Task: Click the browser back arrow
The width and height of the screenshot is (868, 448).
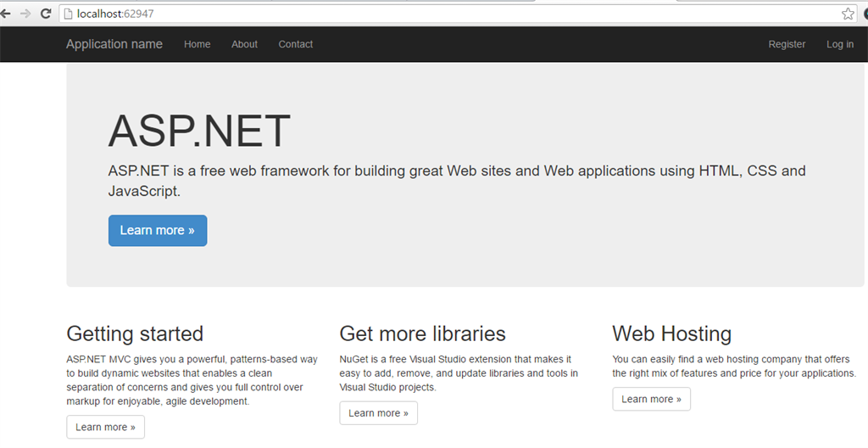Action: click(x=5, y=14)
